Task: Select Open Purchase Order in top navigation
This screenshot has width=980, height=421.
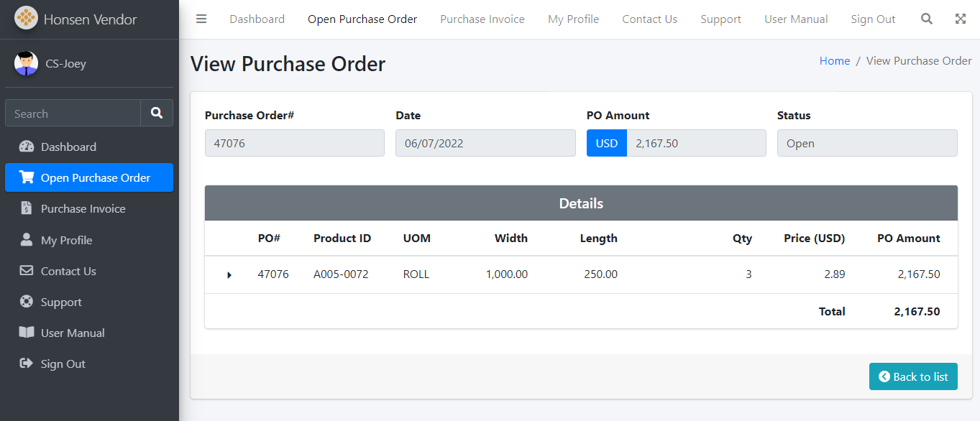Action: [x=362, y=19]
